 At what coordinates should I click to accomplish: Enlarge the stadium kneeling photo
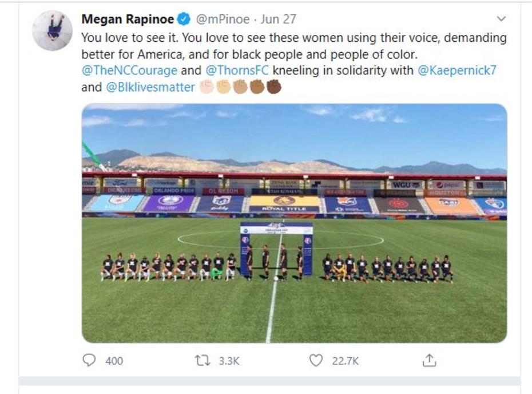click(294, 223)
